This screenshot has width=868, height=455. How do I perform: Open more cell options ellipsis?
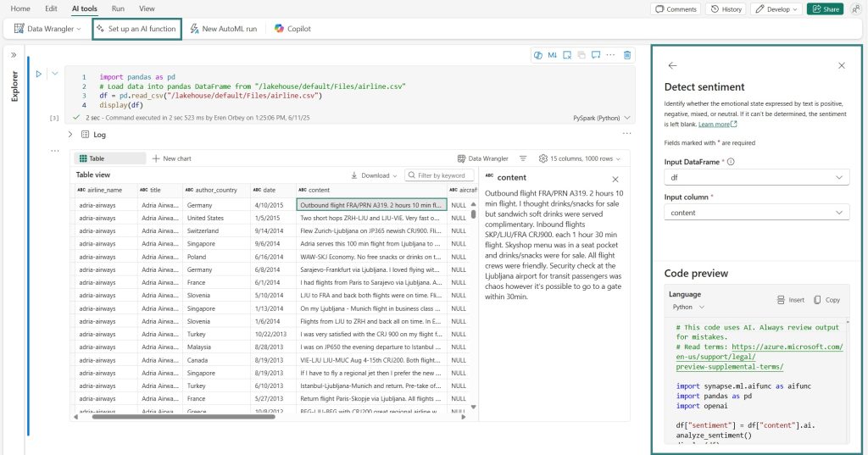[x=610, y=55]
